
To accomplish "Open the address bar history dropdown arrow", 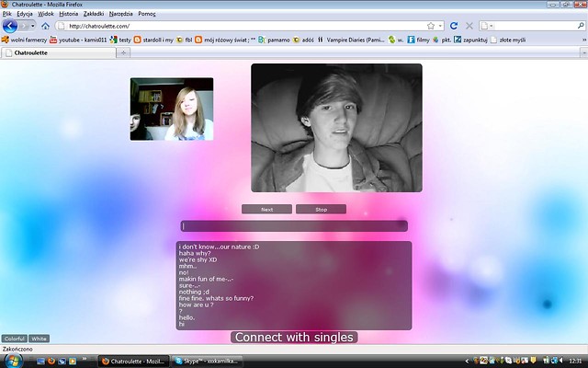I will click(440, 26).
